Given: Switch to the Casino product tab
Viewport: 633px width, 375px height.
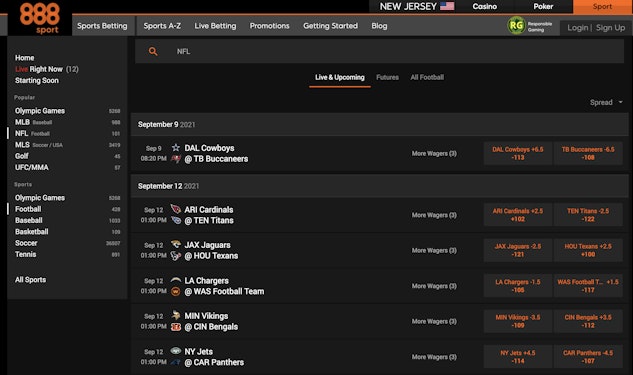Looking at the screenshot, I should pos(484,6).
